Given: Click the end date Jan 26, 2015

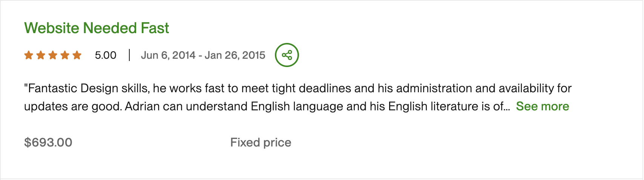Looking at the screenshot, I should point(235,55).
